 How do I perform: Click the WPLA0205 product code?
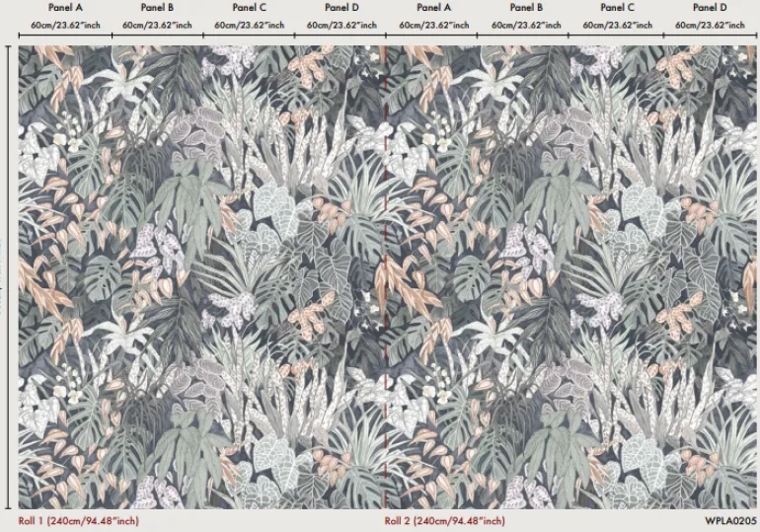(730, 520)
